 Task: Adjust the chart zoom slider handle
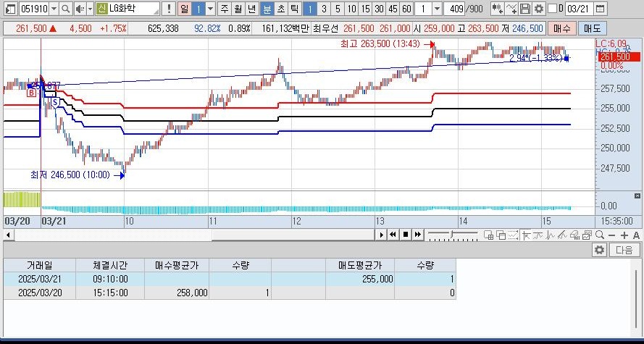pyautogui.click(x=452, y=235)
